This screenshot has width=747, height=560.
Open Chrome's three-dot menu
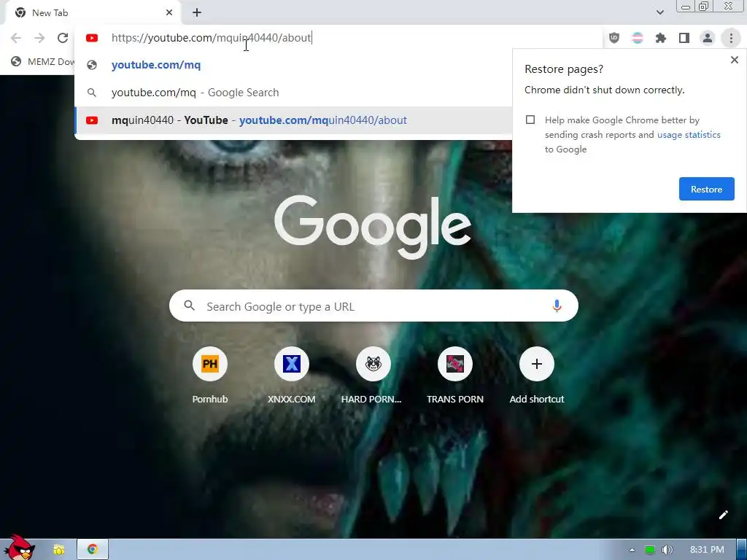coord(731,38)
